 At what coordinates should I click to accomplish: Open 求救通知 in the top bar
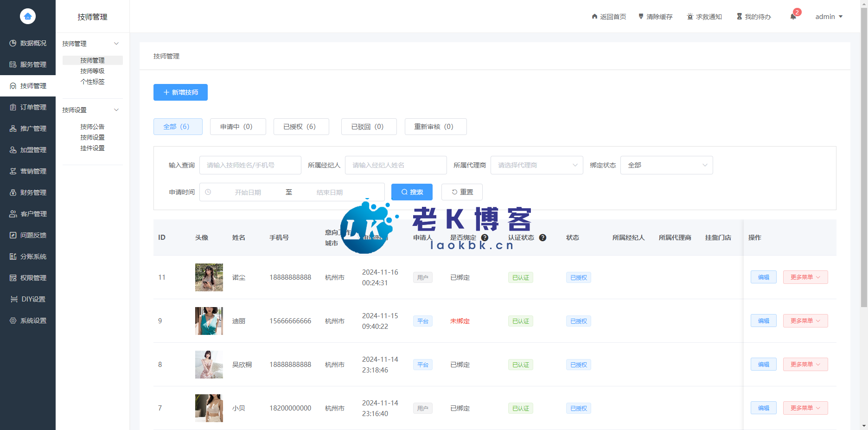[704, 17]
